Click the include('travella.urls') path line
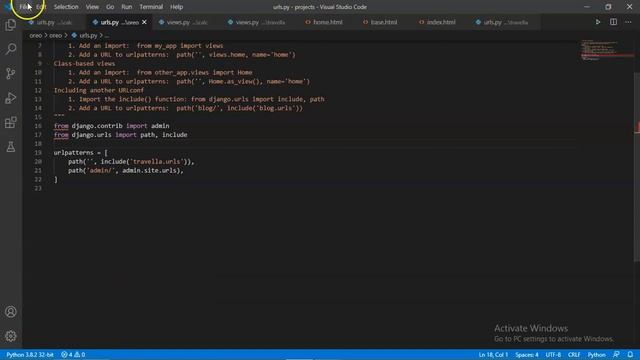Image resolution: width=640 pixels, height=360 pixels. 131,162
